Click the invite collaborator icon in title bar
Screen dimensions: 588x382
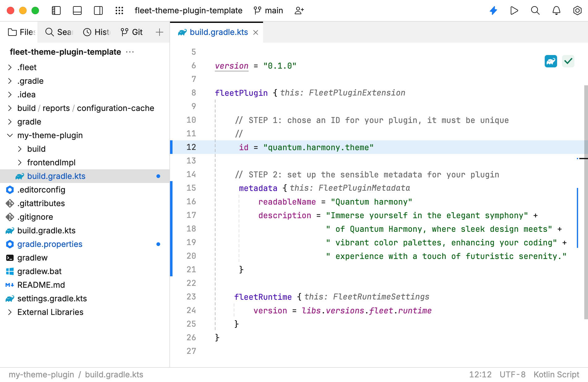pos(299,10)
